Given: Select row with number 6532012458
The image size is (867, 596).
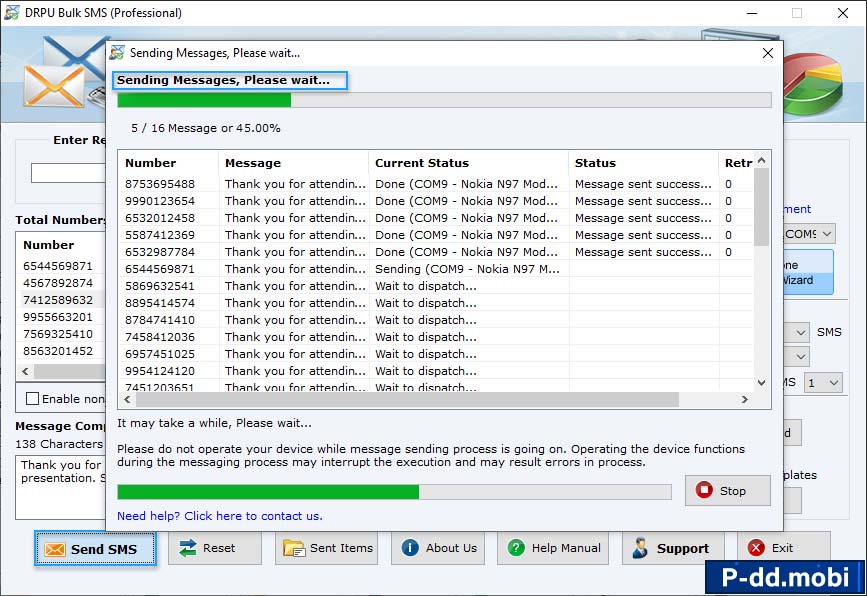Looking at the screenshot, I should click(x=436, y=218).
